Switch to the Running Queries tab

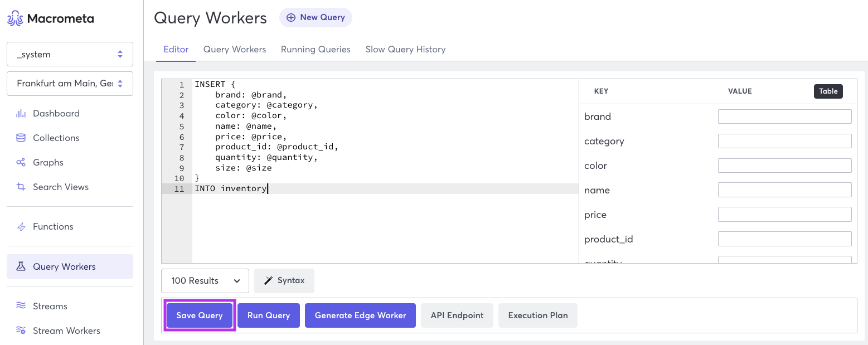[316, 49]
